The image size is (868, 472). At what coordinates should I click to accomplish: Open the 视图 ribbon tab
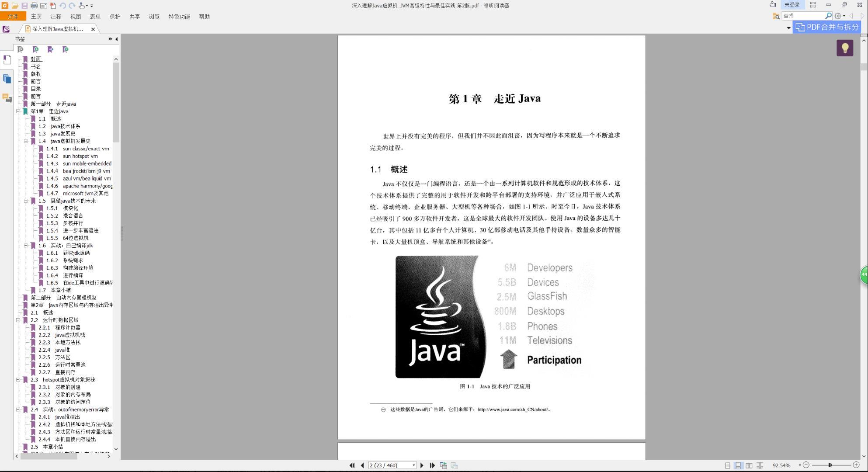point(76,17)
